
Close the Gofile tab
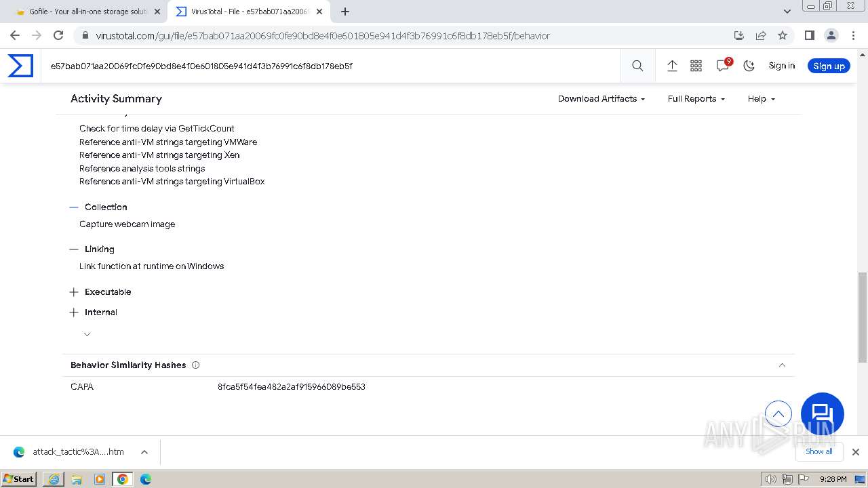point(157,12)
